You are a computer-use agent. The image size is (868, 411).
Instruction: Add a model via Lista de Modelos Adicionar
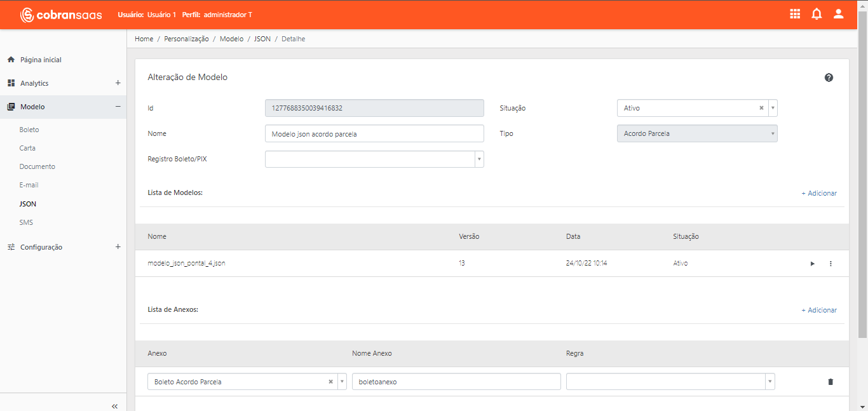[x=819, y=193]
